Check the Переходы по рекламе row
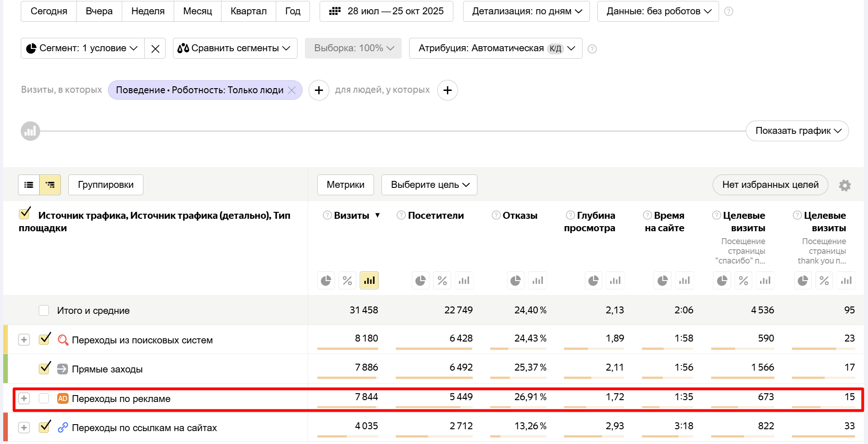This screenshot has height=444, width=868. [x=44, y=398]
